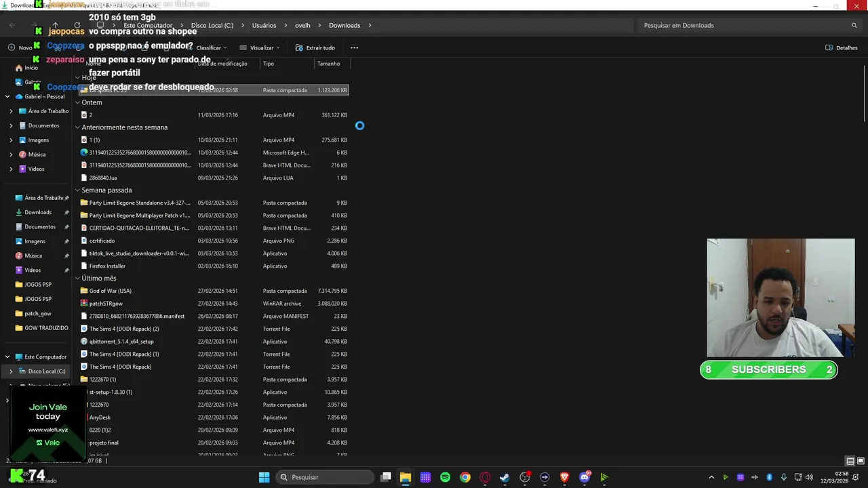Viewport: 868px width, 488px height.
Task: Click the Novo button
Action: click(20, 47)
